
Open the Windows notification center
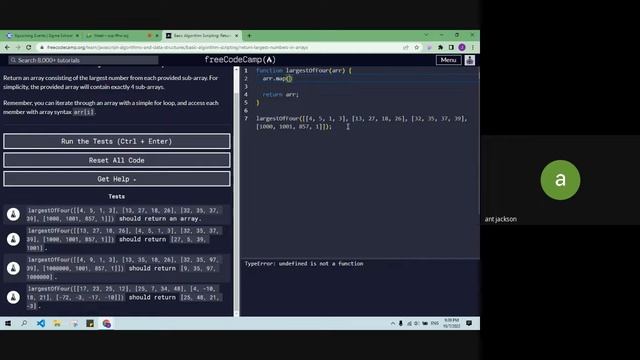point(469,324)
